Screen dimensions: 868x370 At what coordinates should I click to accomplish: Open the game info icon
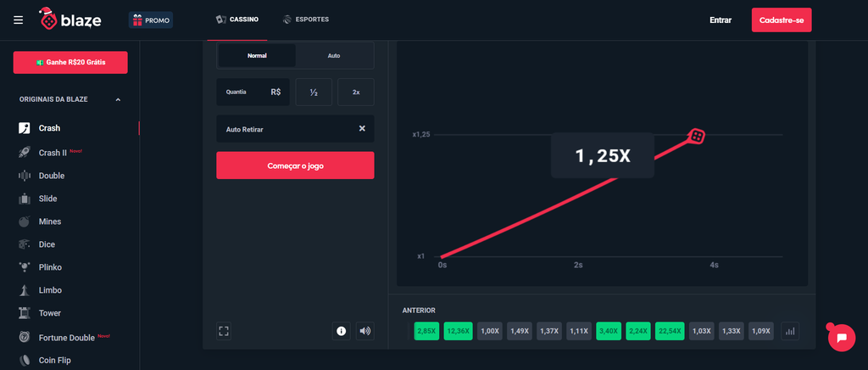click(342, 331)
